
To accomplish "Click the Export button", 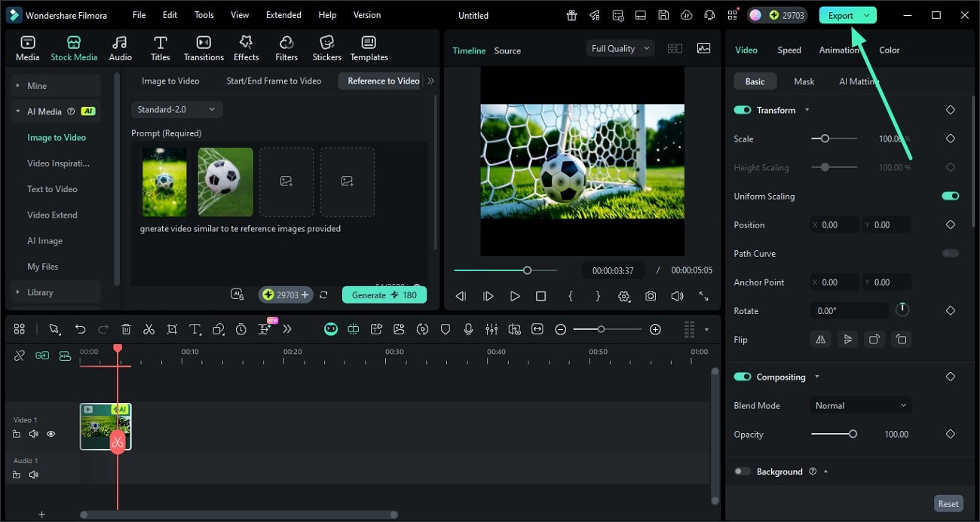I will click(842, 14).
